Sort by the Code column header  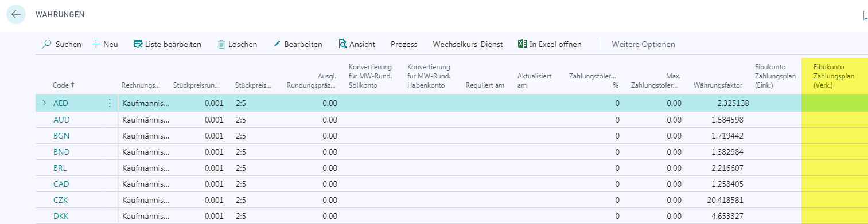[x=64, y=85]
